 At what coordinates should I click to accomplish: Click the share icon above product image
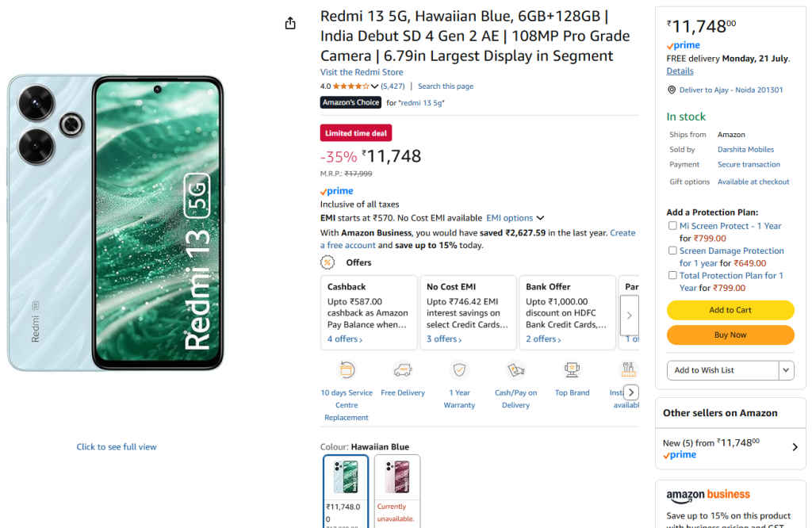[290, 24]
